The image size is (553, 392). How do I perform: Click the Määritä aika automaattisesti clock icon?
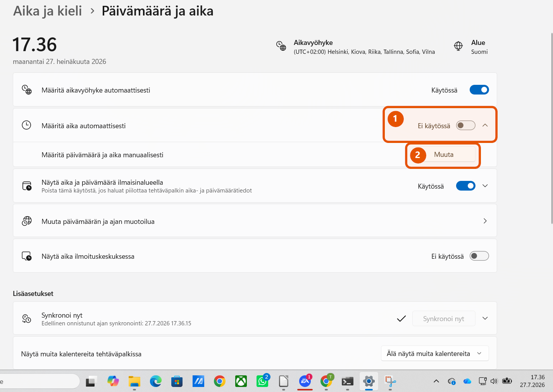(x=26, y=125)
